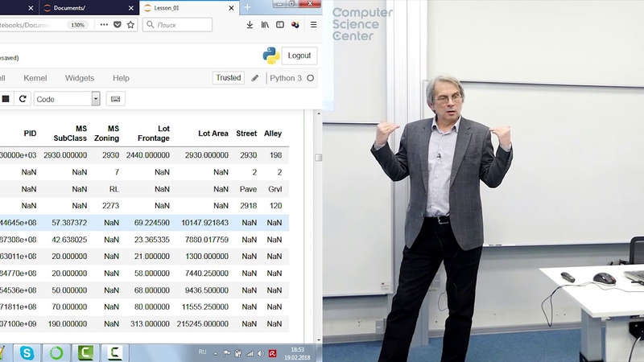Open the Widgets menu
Image resolution: width=644 pixels, height=362 pixels.
click(80, 78)
